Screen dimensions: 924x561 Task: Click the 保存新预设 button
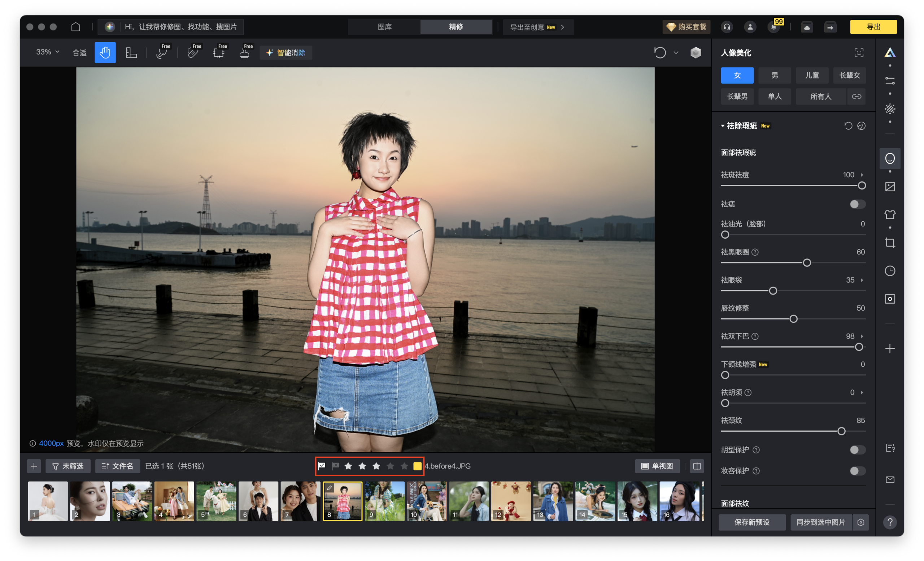751,522
